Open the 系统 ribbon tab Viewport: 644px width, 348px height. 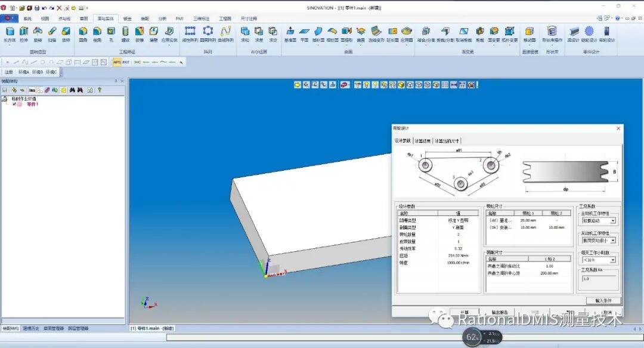[x=27, y=19]
